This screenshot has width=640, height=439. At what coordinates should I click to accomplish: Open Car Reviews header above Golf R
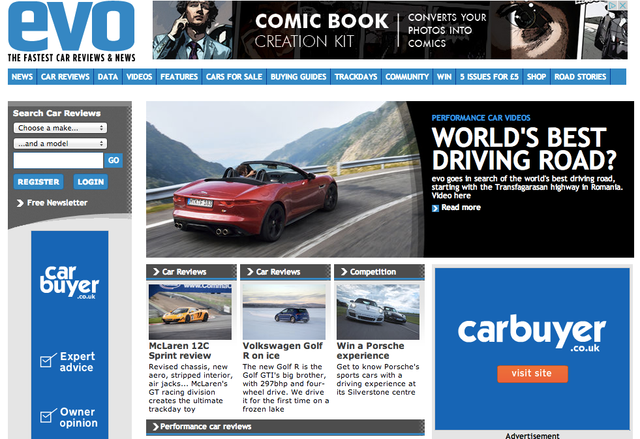click(x=285, y=272)
